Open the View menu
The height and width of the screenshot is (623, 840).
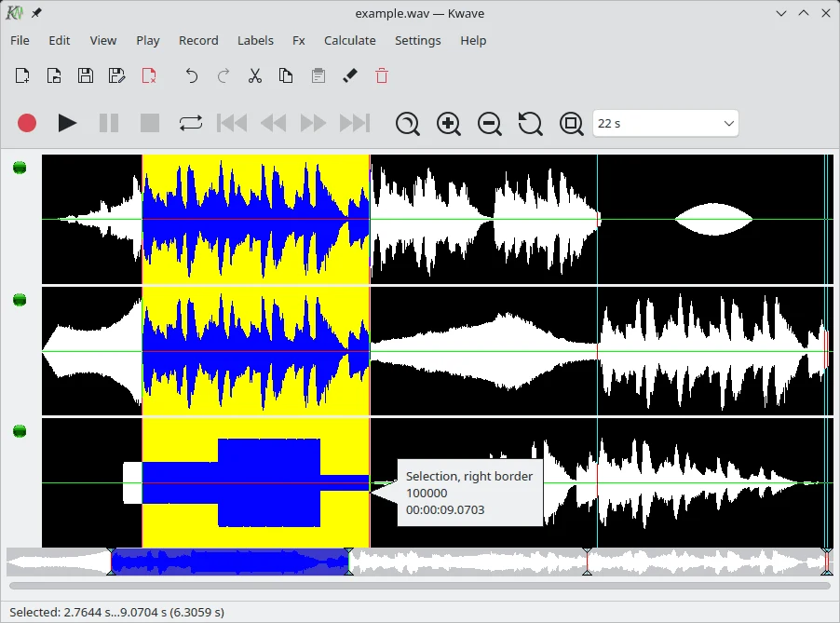(x=102, y=40)
